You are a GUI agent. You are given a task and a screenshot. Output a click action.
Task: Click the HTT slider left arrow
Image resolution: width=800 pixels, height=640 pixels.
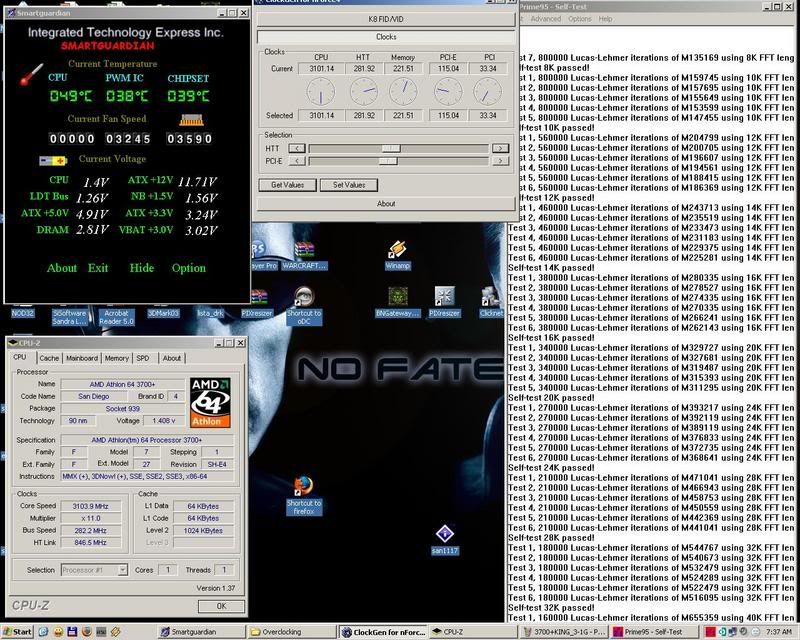click(297, 149)
